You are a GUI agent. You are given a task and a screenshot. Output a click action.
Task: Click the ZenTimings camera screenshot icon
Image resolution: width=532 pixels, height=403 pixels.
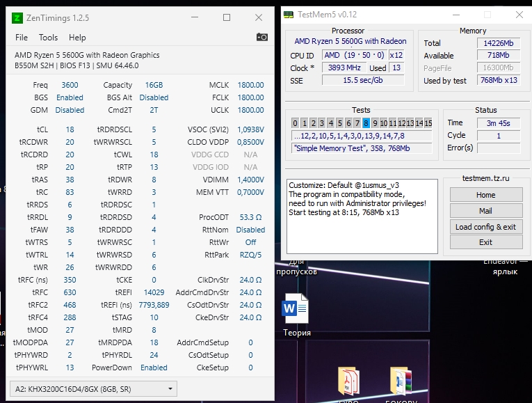pyautogui.click(x=262, y=37)
